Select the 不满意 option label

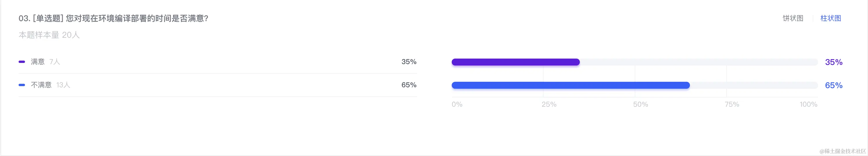[x=41, y=85]
